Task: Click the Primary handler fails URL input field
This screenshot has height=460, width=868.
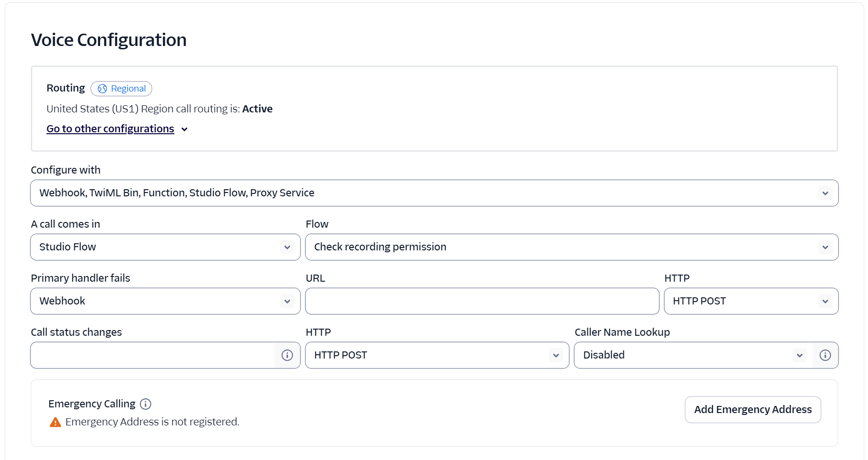Action: pyautogui.click(x=482, y=301)
